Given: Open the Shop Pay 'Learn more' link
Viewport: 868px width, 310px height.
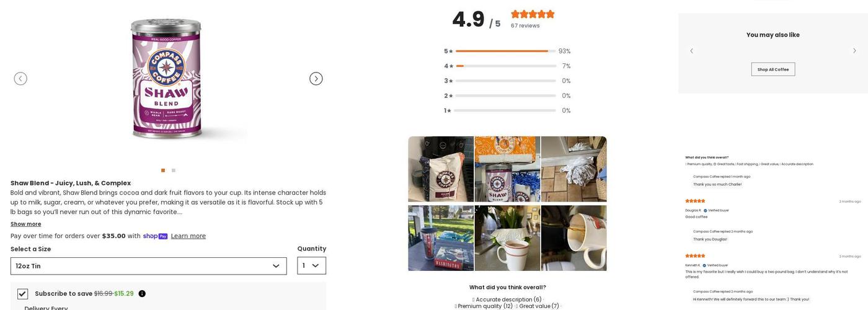Looking at the screenshot, I should 188,236.
